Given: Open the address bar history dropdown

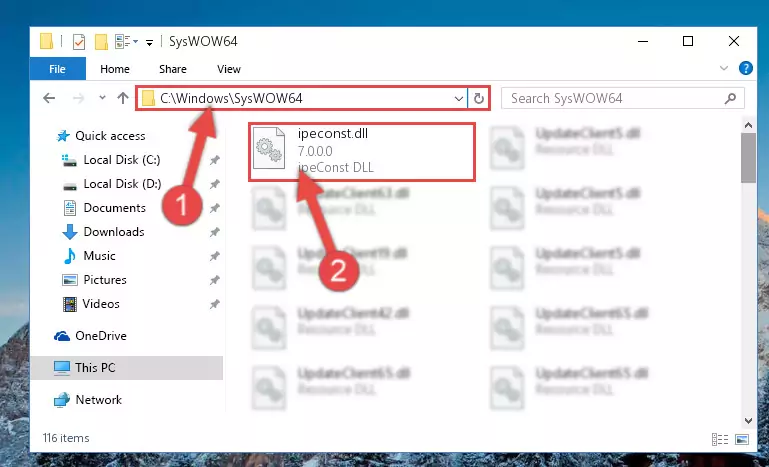Looking at the screenshot, I should (x=459, y=99).
